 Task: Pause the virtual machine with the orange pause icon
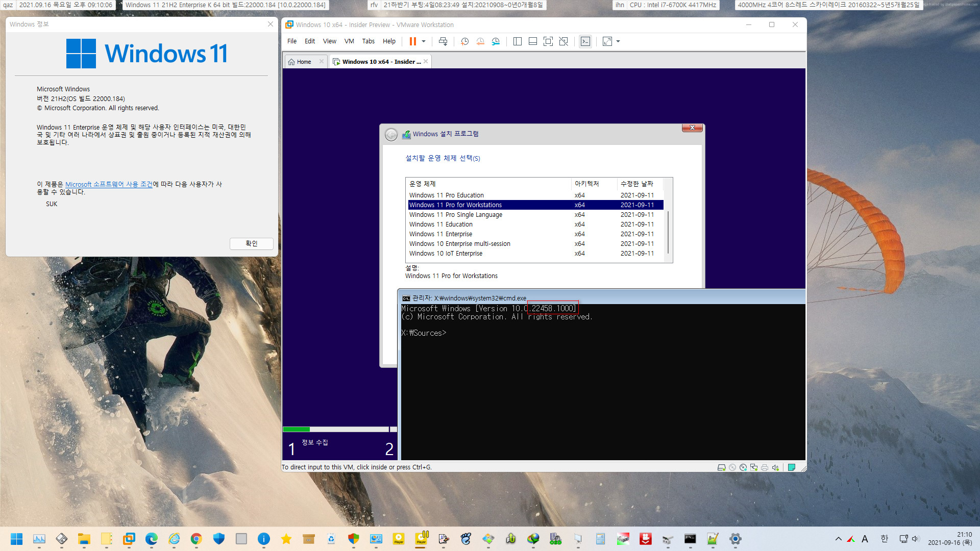(412, 41)
